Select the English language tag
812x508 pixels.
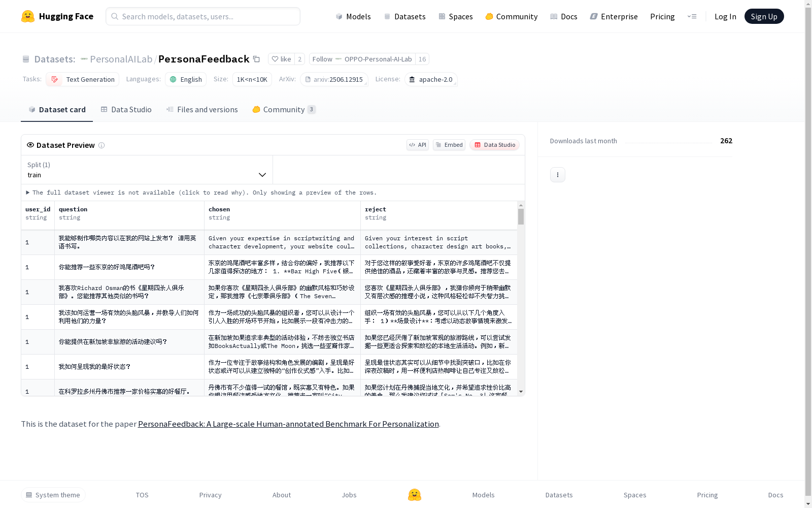(186, 79)
